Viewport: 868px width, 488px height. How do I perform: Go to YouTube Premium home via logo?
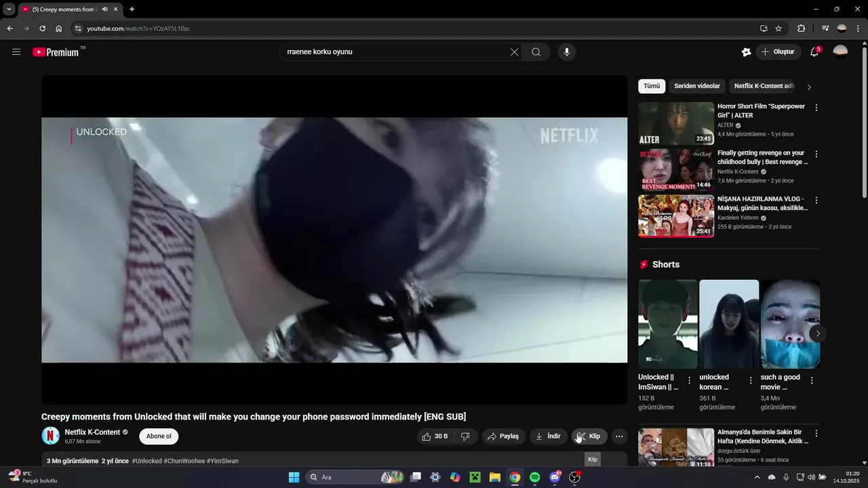[x=56, y=52]
